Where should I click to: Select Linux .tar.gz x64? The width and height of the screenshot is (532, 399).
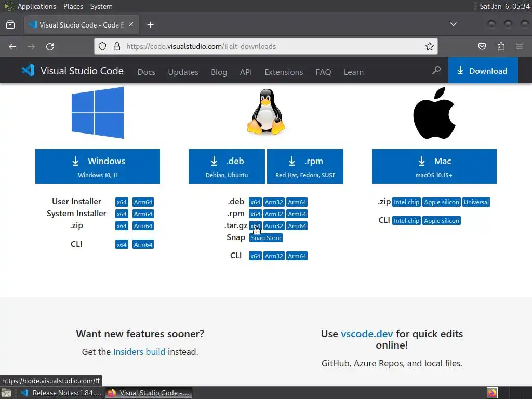pos(255,226)
